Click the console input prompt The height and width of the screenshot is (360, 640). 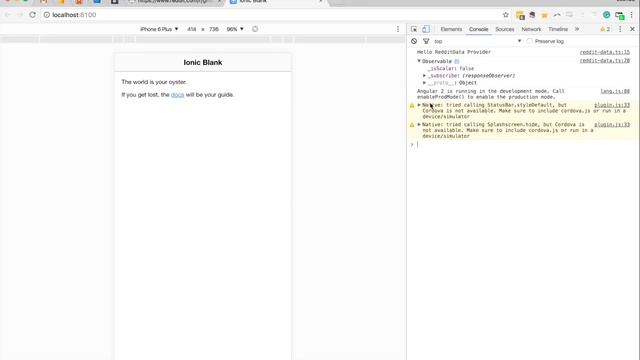[x=524, y=144]
